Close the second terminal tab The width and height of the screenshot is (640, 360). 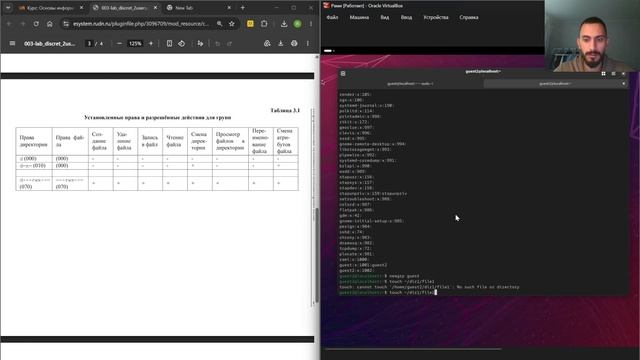(x=623, y=84)
